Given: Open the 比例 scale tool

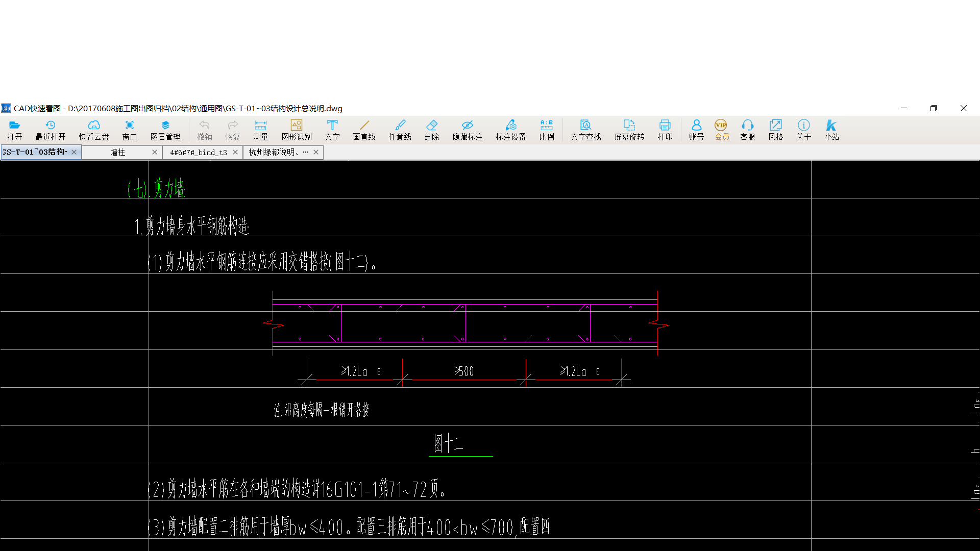Looking at the screenshot, I should coord(546,130).
